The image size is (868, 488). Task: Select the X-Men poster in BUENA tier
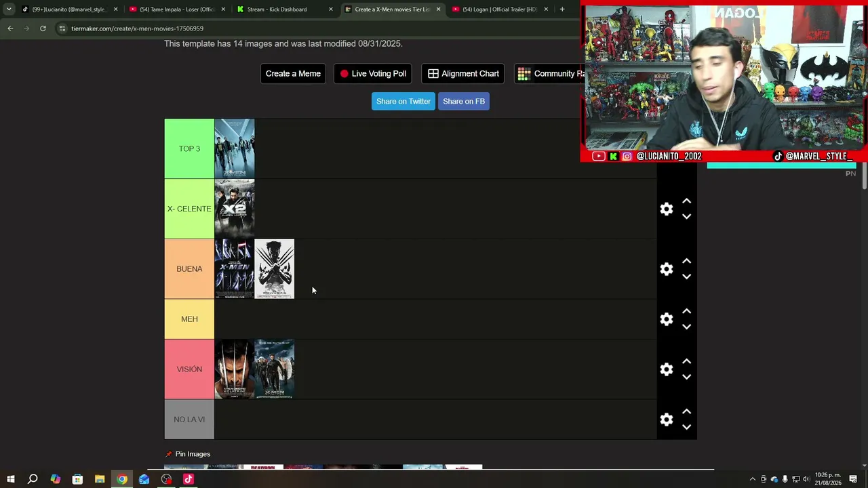pyautogui.click(x=235, y=269)
